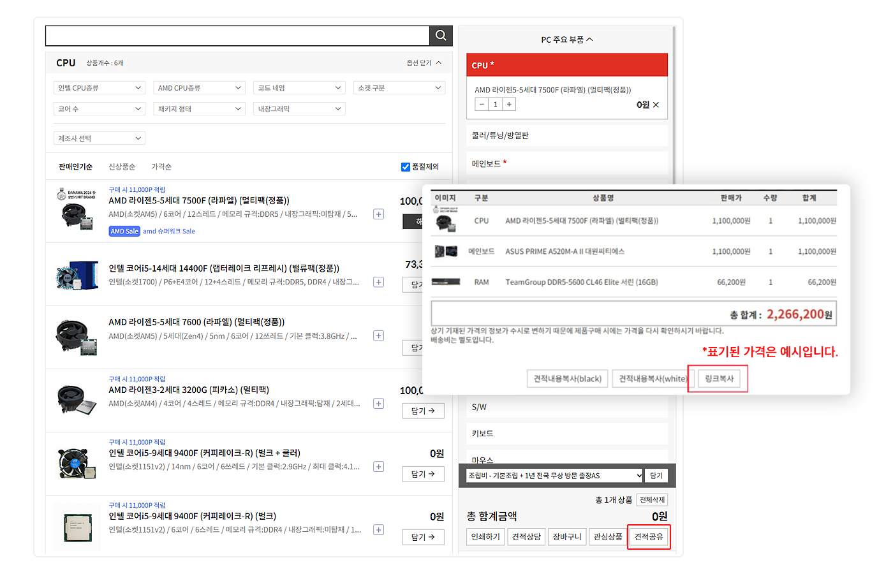Image resolution: width=893 pixels, height=588 pixels.
Task: Sort by 가격순 tab
Action: (x=161, y=167)
